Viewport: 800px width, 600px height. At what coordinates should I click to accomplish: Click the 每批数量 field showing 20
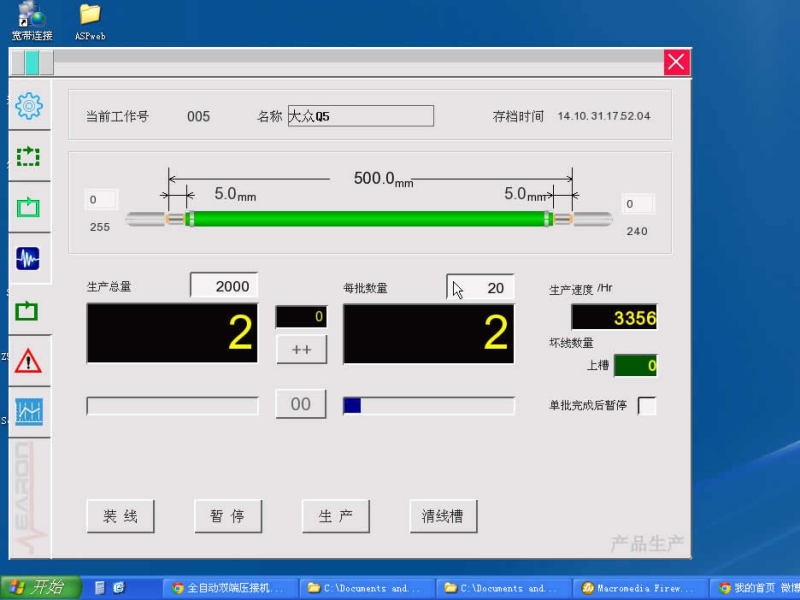(x=481, y=288)
